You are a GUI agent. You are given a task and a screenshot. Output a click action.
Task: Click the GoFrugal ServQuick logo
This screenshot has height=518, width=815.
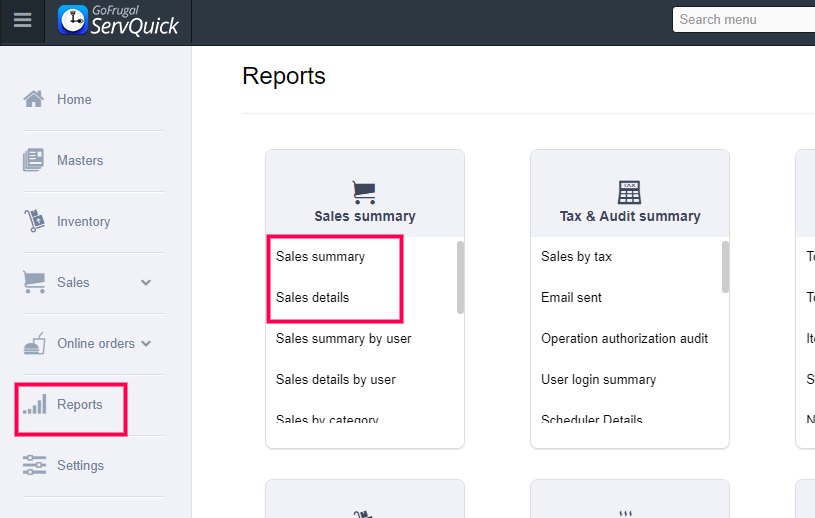pos(119,21)
